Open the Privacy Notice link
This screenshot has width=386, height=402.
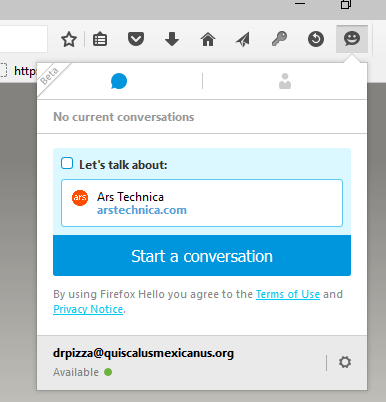(88, 309)
